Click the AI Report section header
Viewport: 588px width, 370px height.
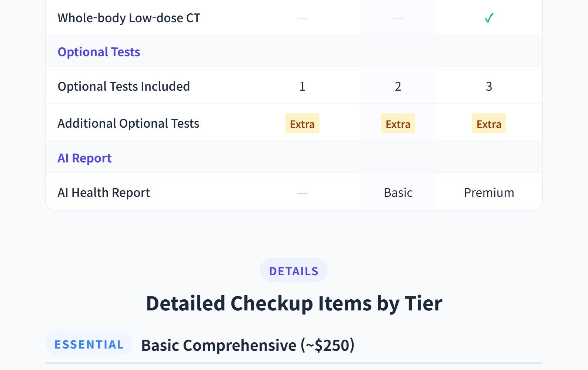(84, 158)
